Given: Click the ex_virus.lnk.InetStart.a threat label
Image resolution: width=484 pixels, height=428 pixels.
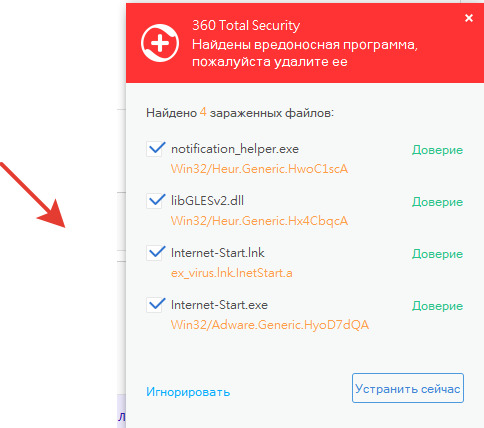Looking at the screenshot, I should pyautogui.click(x=232, y=273).
